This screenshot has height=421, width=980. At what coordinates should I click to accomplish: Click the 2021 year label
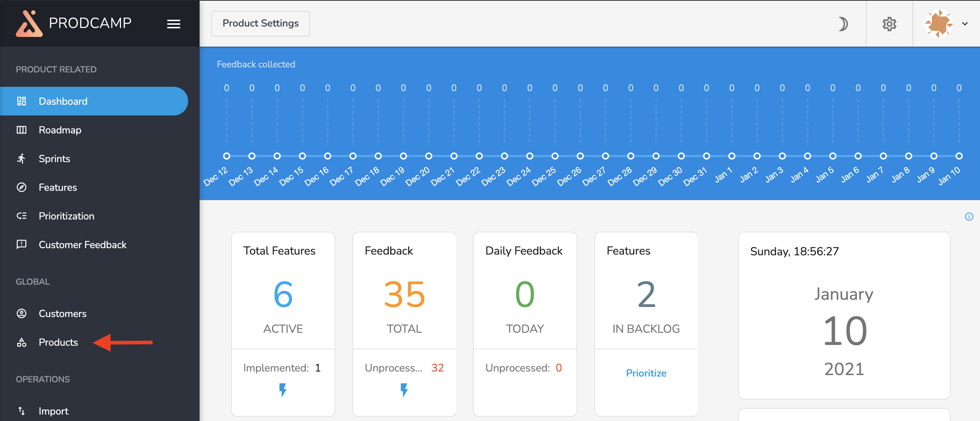844,369
